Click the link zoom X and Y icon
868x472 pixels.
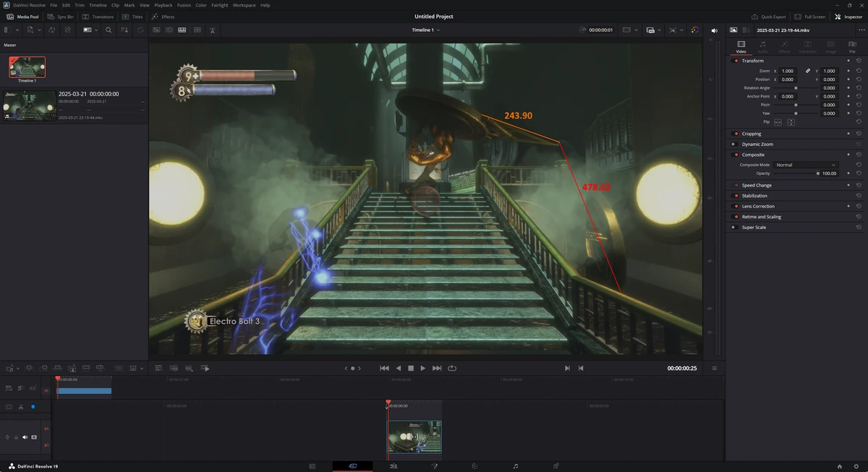pyautogui.click(x=808, y=71)
